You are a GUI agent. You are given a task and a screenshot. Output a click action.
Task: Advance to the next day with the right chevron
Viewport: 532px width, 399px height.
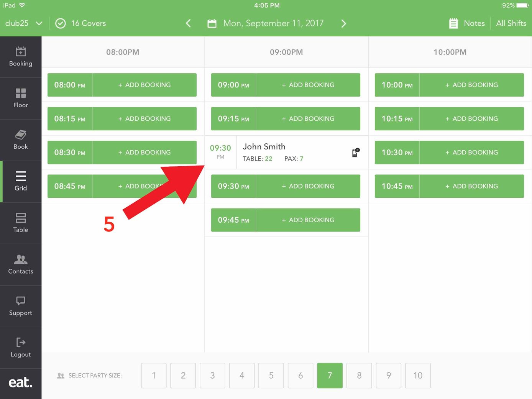pyautogui.click(x=344, y=23)
